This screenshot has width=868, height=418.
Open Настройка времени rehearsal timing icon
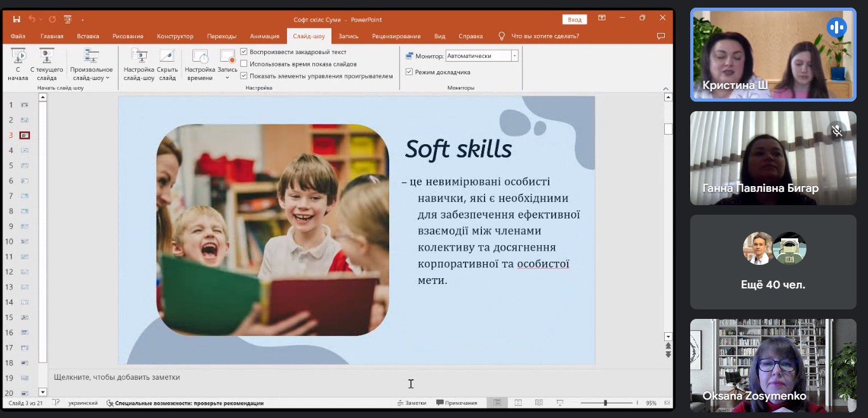click(200, 56)
